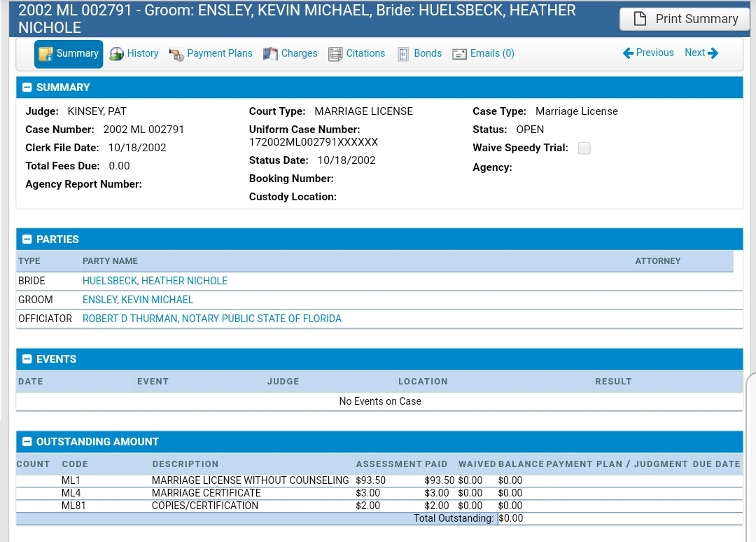Click the OPEN status value
This screenshot has height=542, width=756.
pos(530,130)
